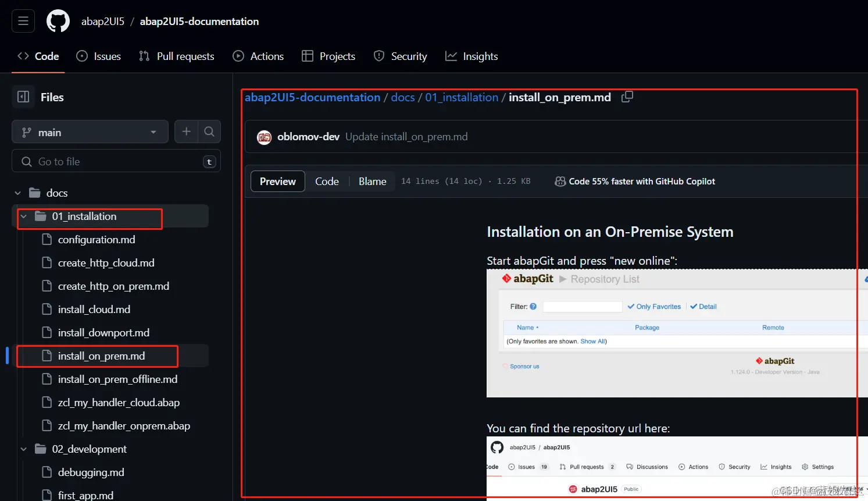Click the 02_development folder icon
868x501 pixels.
click(41, 449)
